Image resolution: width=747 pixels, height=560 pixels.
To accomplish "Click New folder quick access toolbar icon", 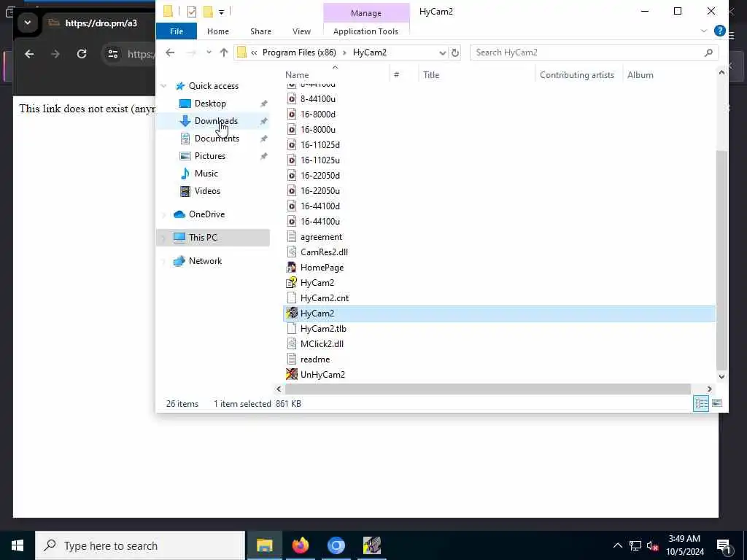I will [x=208, y=12].
